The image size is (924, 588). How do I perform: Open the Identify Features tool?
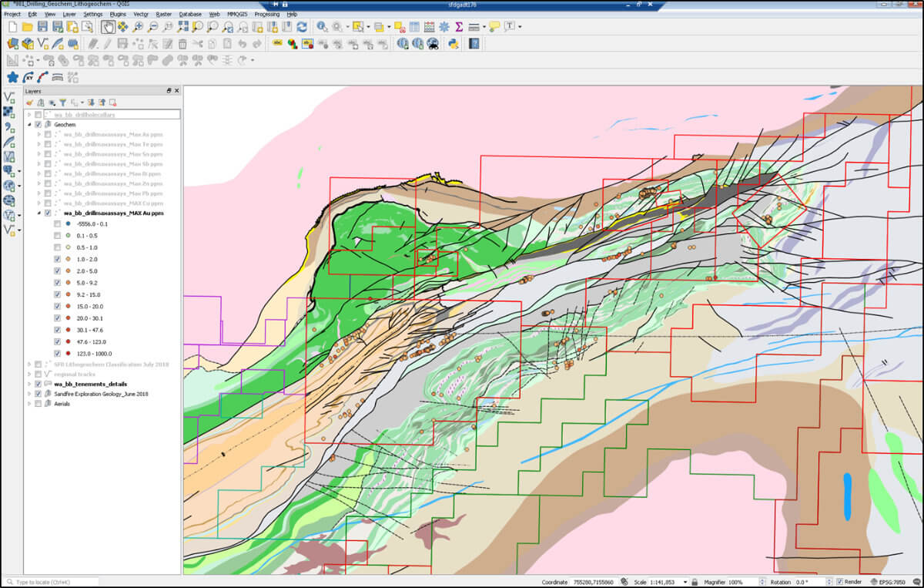pos(321,27)
